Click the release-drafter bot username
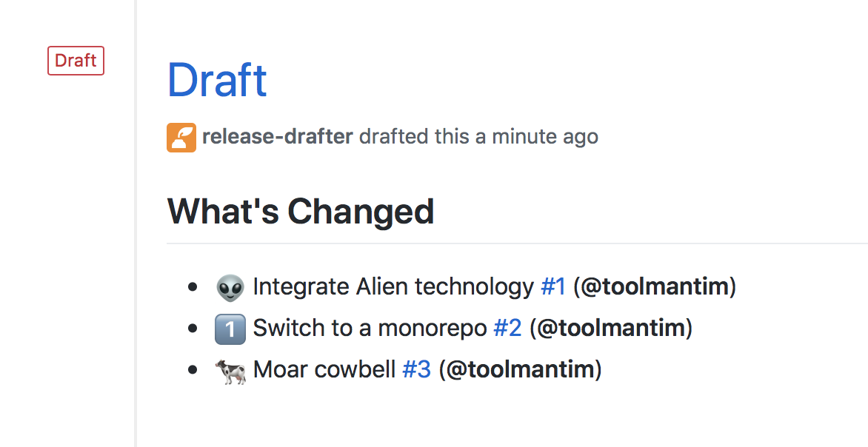868x447 pixels. [278, 137]
